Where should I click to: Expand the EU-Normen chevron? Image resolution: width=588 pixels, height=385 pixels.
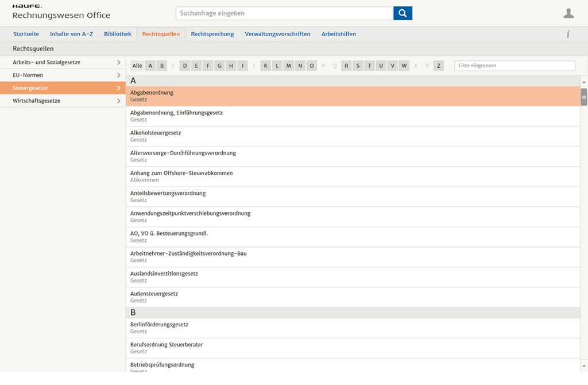pos(118,75)
